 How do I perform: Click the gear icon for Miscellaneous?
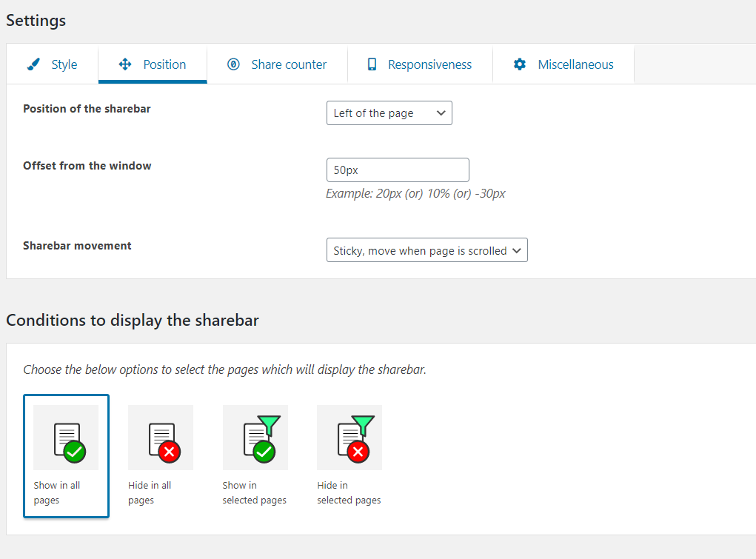point(520,64)
